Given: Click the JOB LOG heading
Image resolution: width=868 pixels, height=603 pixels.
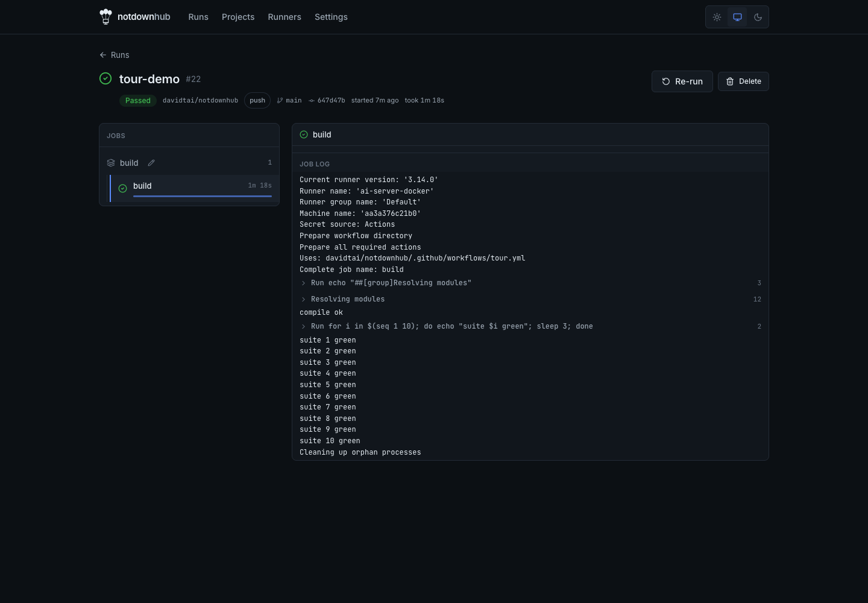Looking at the screenshot, I should tap(315, 164).
